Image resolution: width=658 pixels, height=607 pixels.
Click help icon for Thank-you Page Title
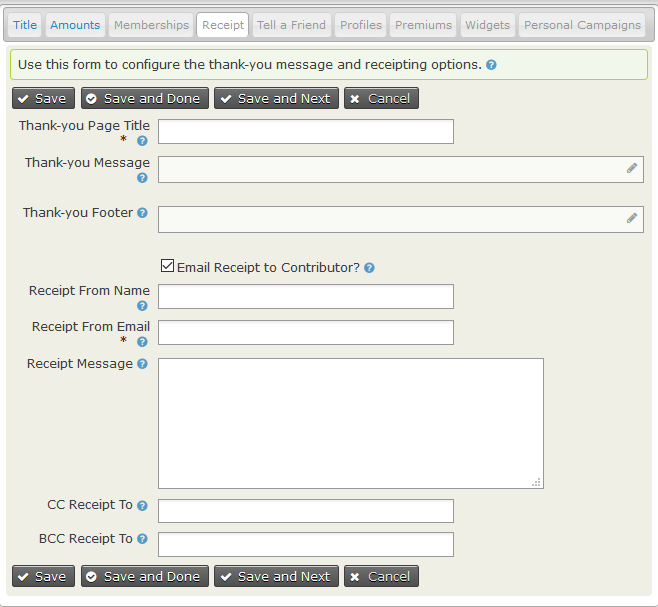tap(142, 141)
